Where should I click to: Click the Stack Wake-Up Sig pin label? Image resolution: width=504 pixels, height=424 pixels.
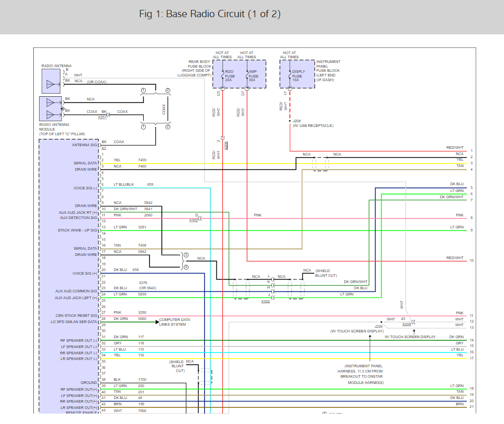coord(77,230)
